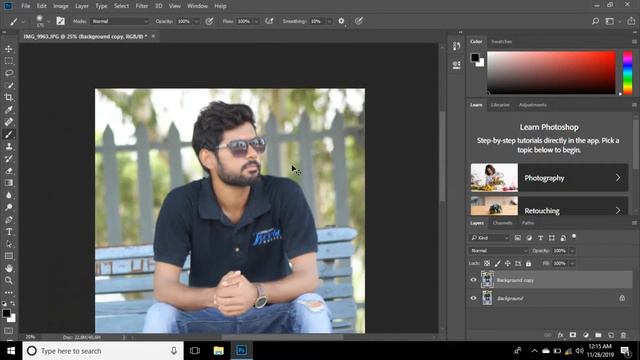Image resolution: width=640 pixels, height=360 pixels.
Task: Open the brush preset picker
Action: [x=42, y=21]
